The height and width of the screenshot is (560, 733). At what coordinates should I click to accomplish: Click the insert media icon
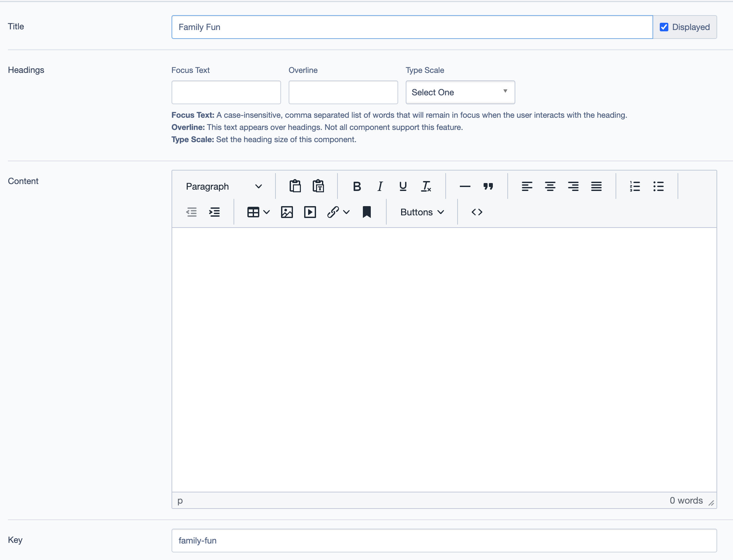coord(310,212)
